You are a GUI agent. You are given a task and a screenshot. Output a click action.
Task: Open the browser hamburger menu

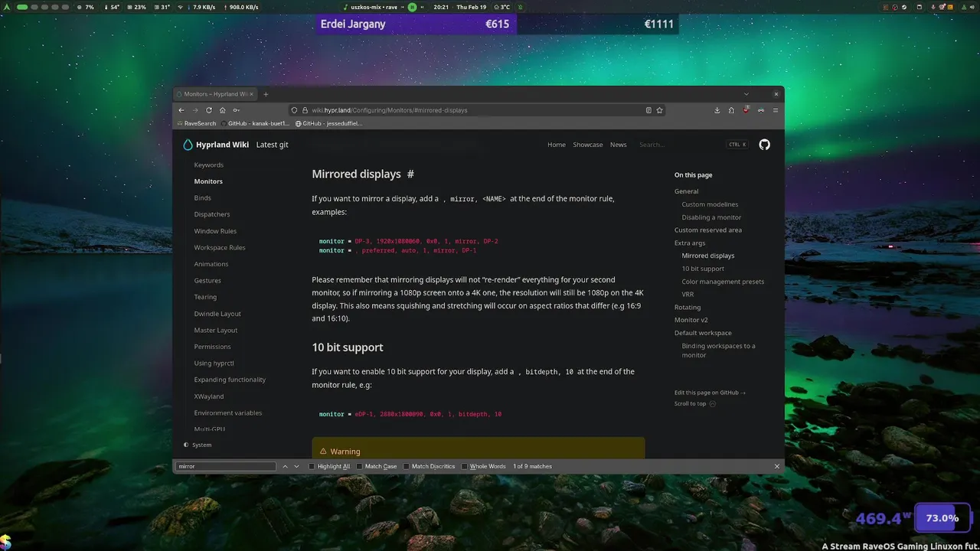tap(776, 110)
